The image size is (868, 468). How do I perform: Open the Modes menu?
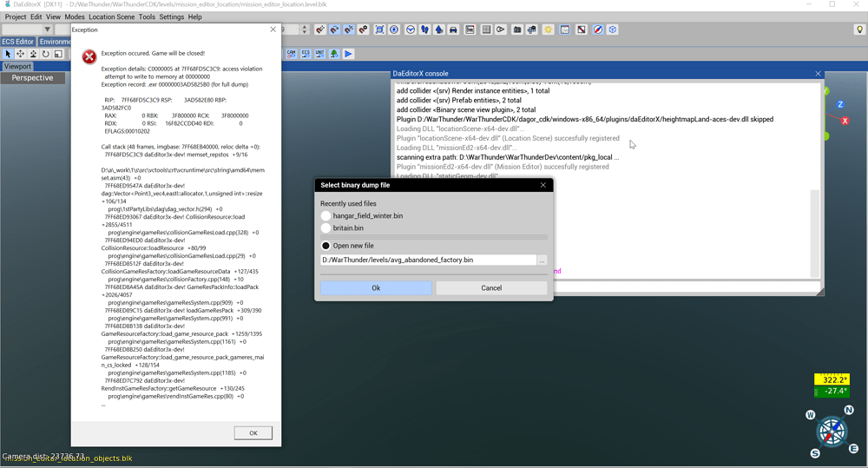[x=75, y=16]
